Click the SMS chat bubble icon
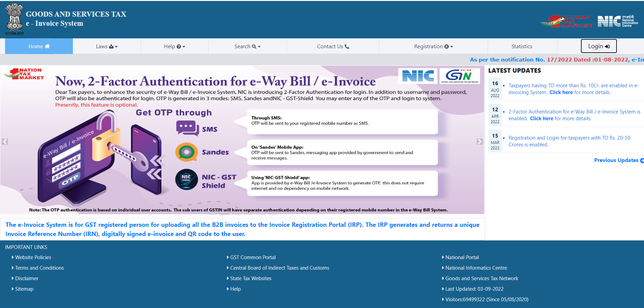This screenshot has height=308, width=644. (x=187, y=128)
